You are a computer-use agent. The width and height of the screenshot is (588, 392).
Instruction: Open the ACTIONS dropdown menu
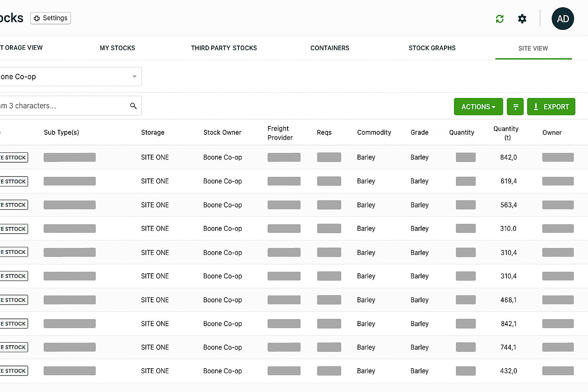(x=478, y=107)
